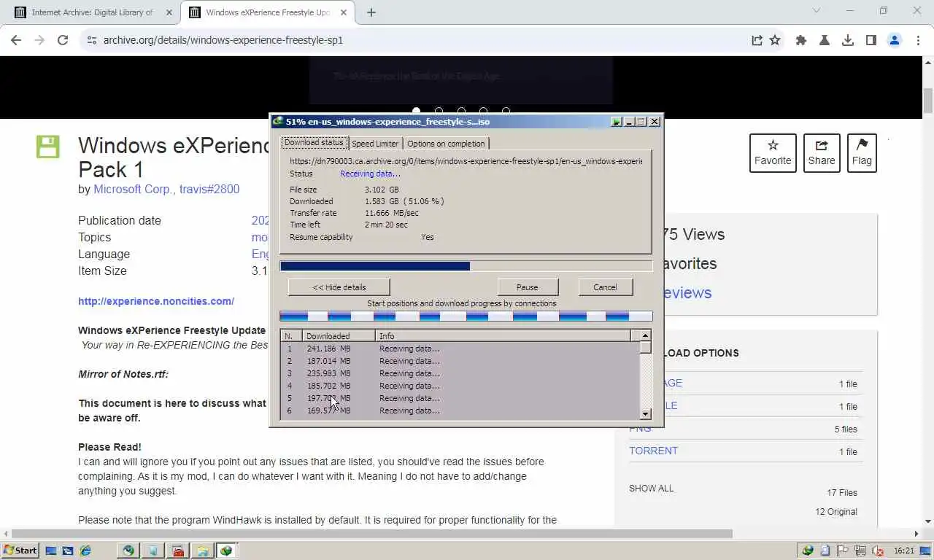Click the green floppy disk software icon
This screenshot has height=560, width=934.
point(47,147)
